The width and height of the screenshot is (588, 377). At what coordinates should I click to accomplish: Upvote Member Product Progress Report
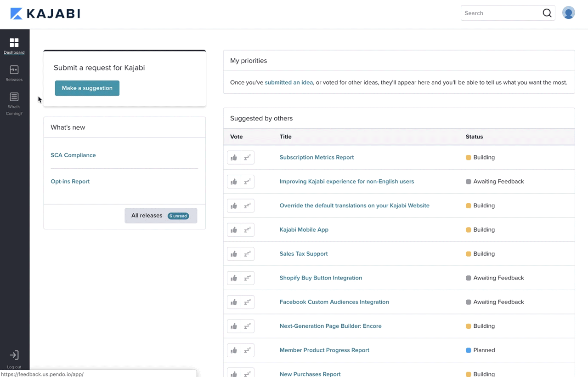(234, 350)
